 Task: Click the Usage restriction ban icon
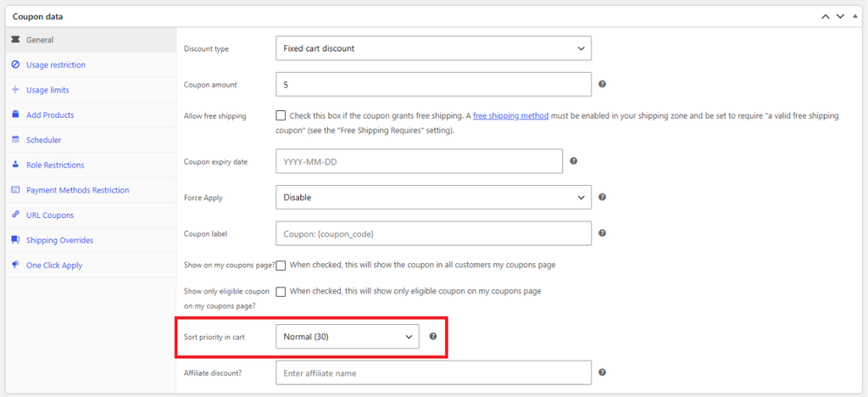[x=15, y=64]
